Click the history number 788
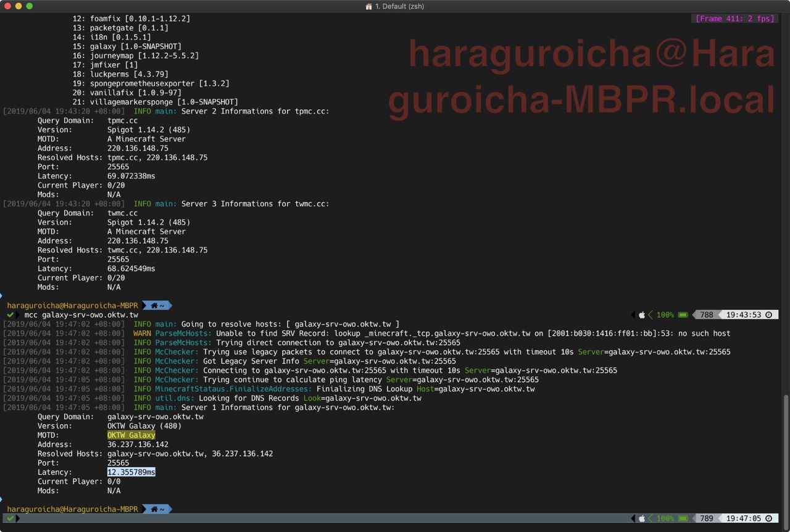This screenshot has height=532, width=790. [707, 315]
